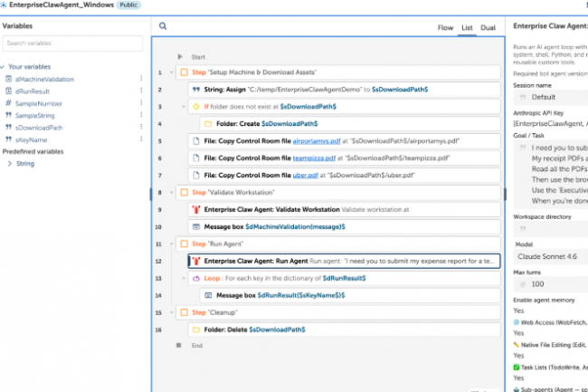Image resolution: width=588 pixels, height=392 pixels.
Task: Click the If condition diamond icon
Action: (x=196, y=107)
